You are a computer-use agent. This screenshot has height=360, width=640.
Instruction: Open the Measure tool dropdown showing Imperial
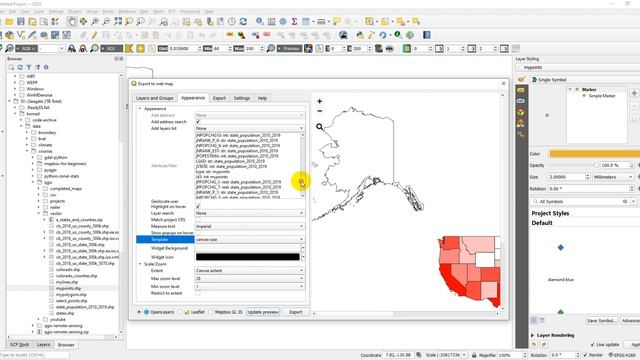click(250, 226)
